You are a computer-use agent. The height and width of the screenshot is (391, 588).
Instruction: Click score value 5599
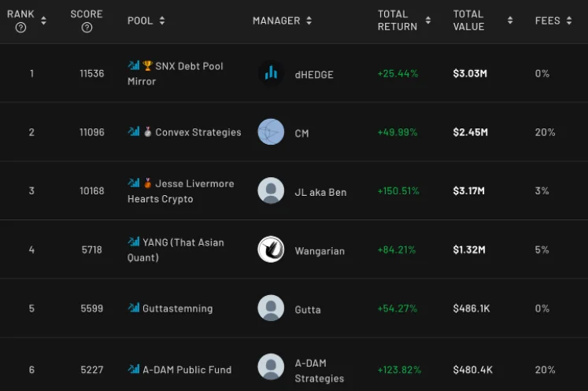tap(92, 308)
